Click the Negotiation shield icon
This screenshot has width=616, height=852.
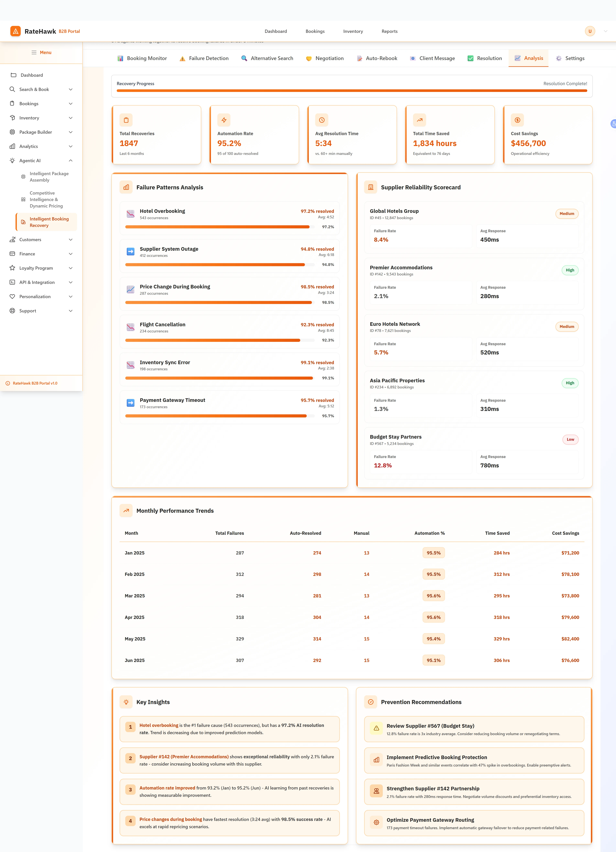coord(308,58)
